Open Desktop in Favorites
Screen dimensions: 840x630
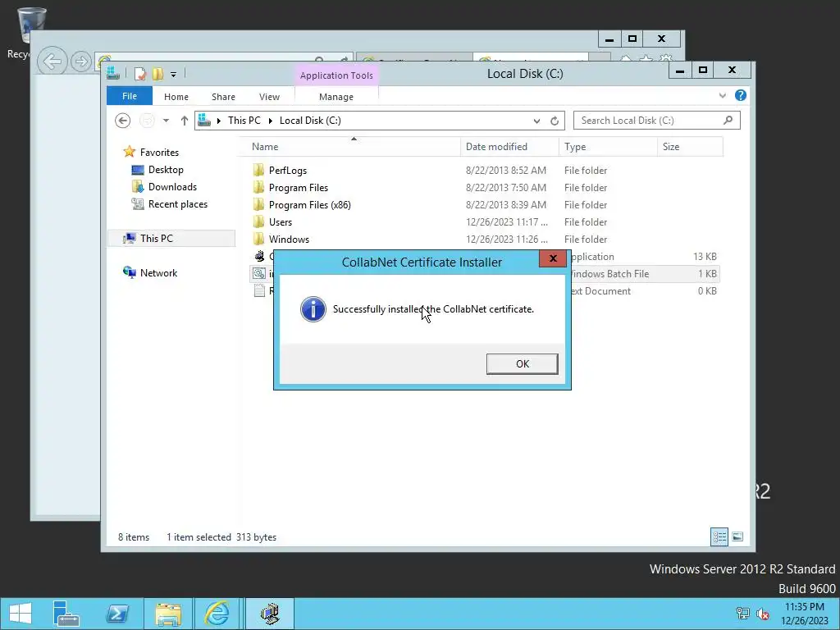click(x=166, y=170)
